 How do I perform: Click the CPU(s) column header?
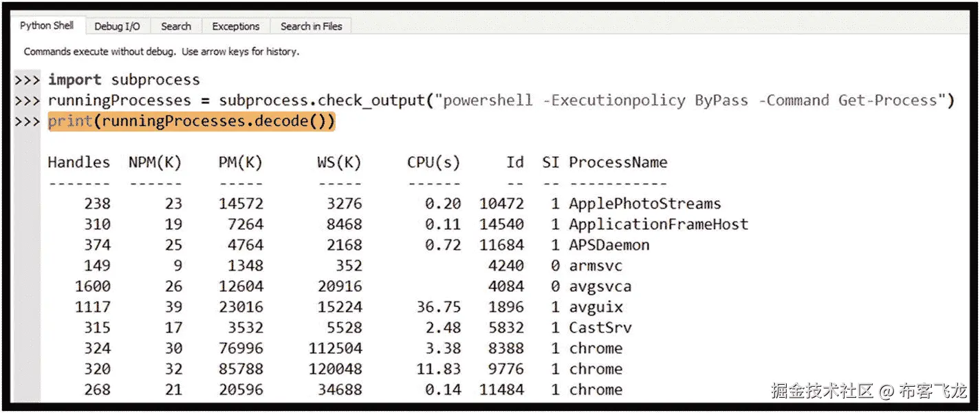point(433,162)
